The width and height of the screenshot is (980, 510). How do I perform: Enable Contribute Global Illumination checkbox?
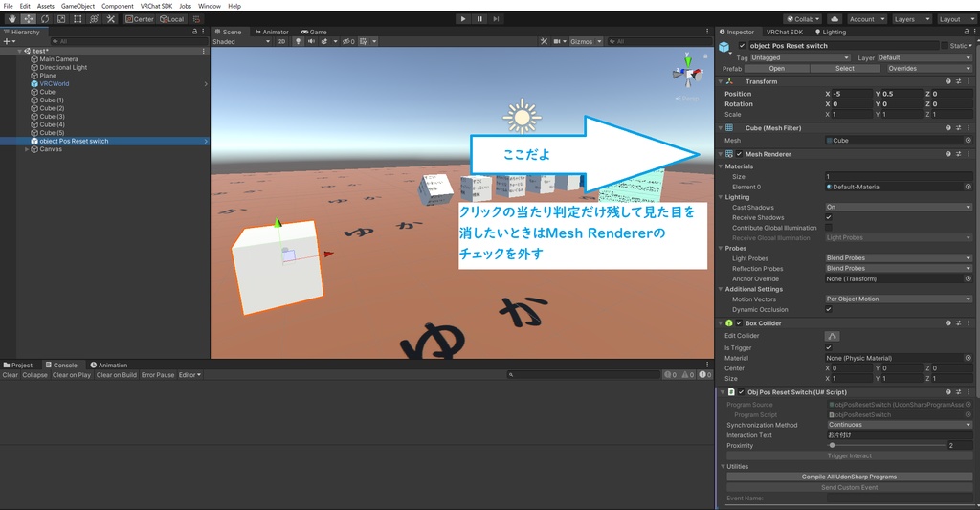829,228
